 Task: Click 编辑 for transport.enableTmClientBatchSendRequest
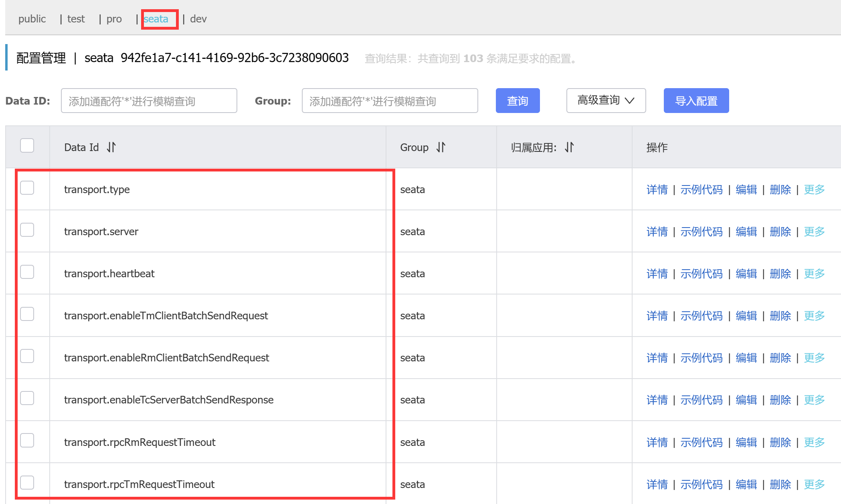click(x=746, y=316)
